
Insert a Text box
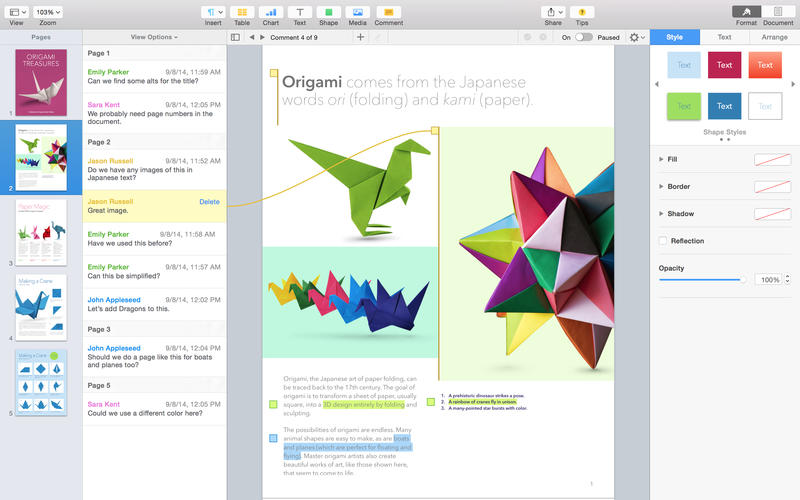click(299, 12)
